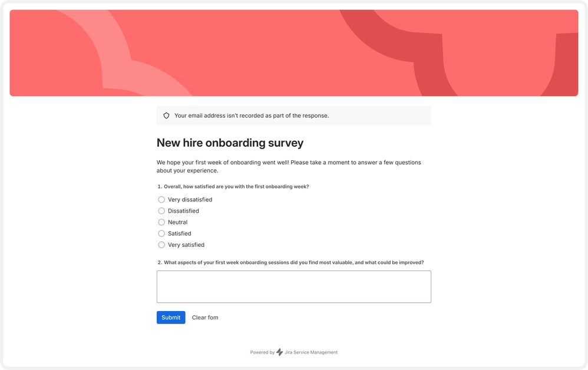This screenshot has height=370, width=588.
Task: Click the "Clear fom" link
Action: tap(205, 318)
